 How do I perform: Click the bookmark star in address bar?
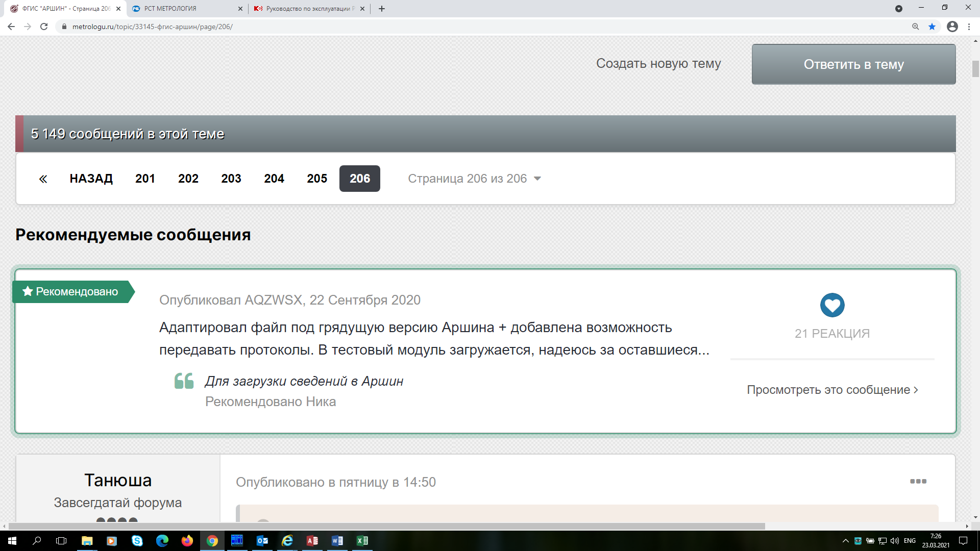(932, 27)
